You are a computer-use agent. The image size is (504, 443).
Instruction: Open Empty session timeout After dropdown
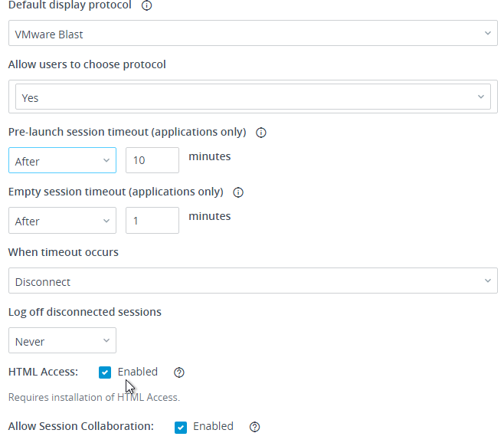pyautogui.click(x=62, y=221)
